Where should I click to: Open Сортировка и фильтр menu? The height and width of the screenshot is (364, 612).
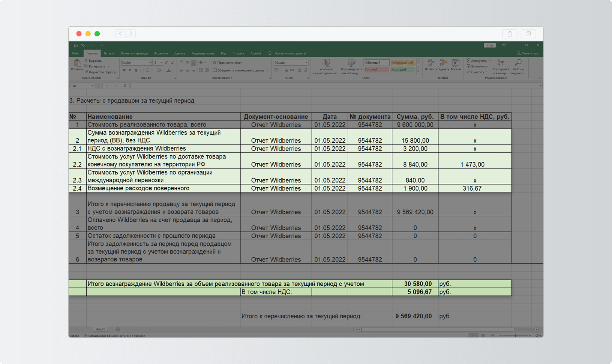tap(501, 67)
